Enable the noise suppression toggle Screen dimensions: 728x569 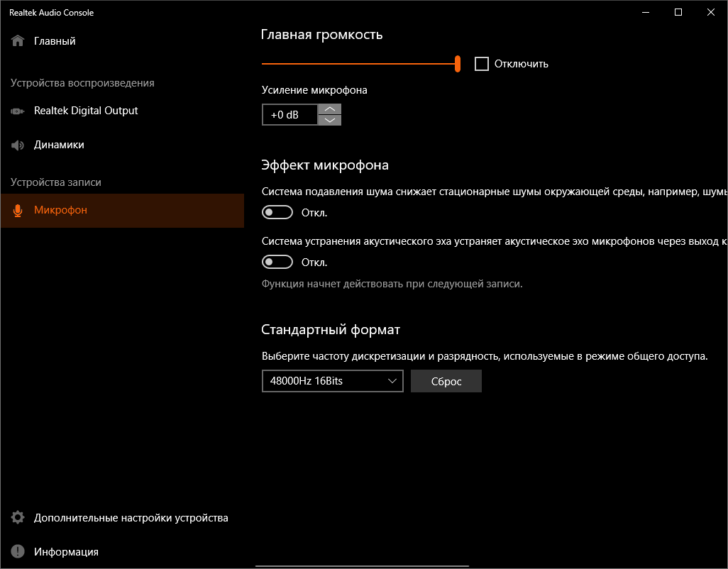pyautogui.click(x=277, y=213)
